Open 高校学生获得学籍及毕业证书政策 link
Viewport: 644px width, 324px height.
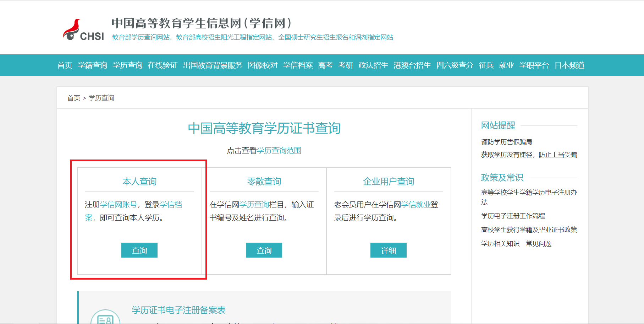[x=529, y=230]
